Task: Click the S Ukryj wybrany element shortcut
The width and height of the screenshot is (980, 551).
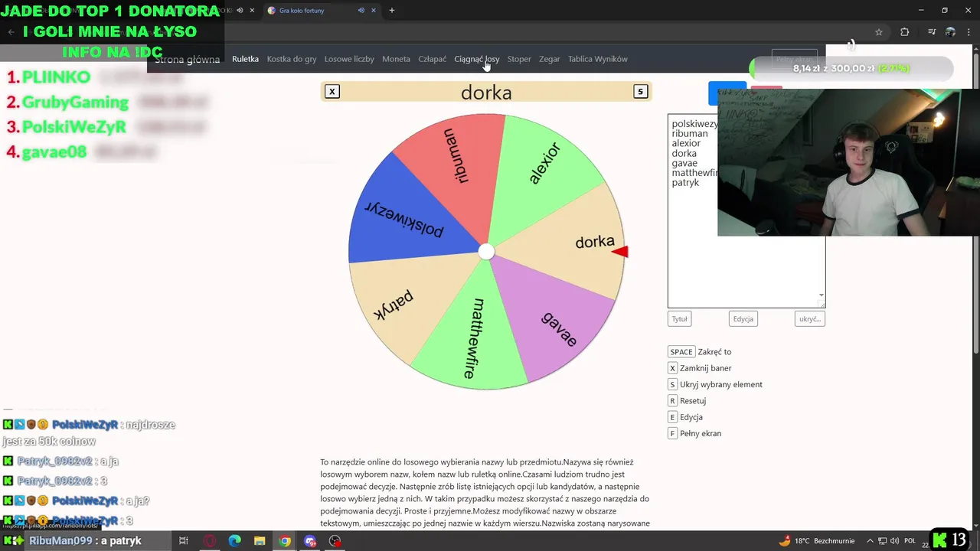Action: [x=715, y=384]
